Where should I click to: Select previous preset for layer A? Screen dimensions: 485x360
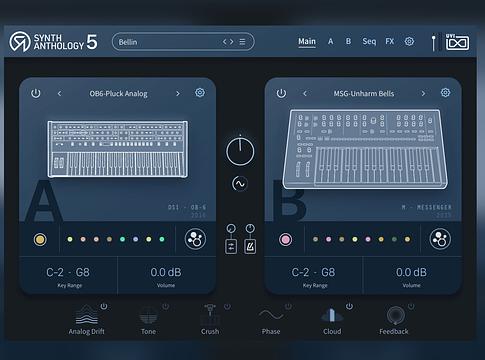point(59,94)
